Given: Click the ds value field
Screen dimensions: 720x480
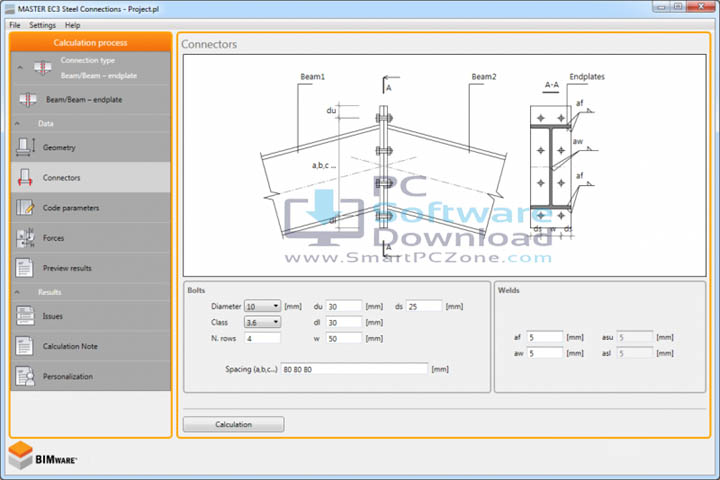Looking at the screenshot, I should pos(424,306).
